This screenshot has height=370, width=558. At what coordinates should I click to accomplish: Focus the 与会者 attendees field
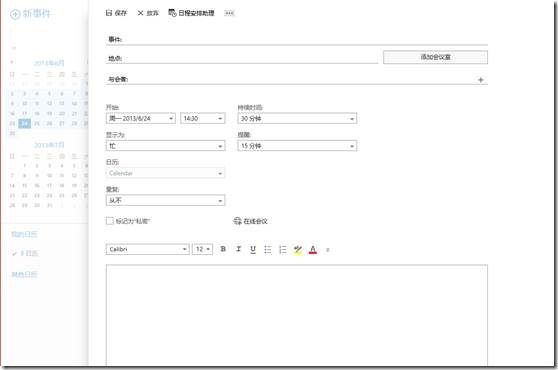coord(296,79)
